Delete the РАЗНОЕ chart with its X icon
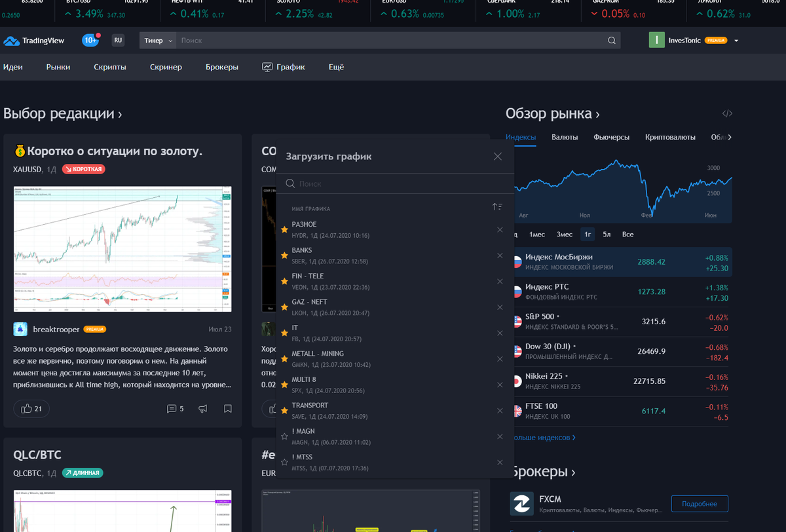 pos(500,229)
